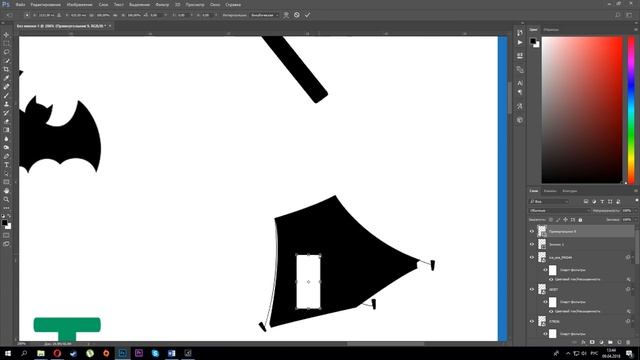Click the toolbar foreground color swatch

tap(4, 222)
